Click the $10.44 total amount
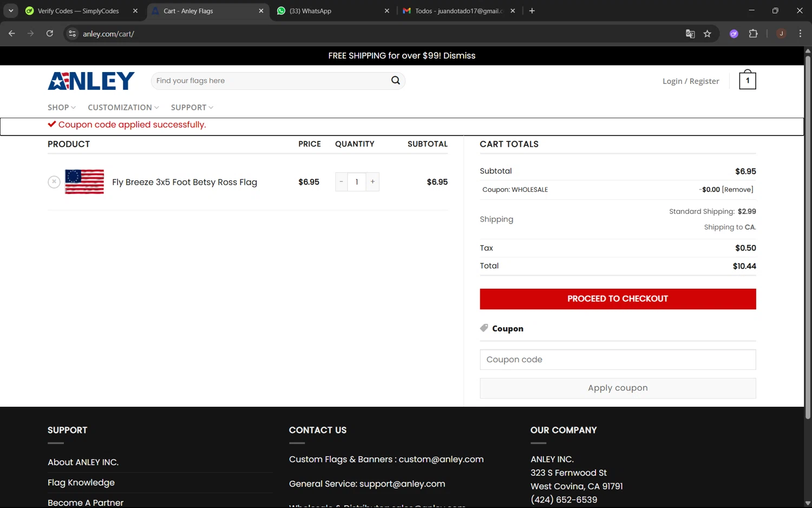 744,266
